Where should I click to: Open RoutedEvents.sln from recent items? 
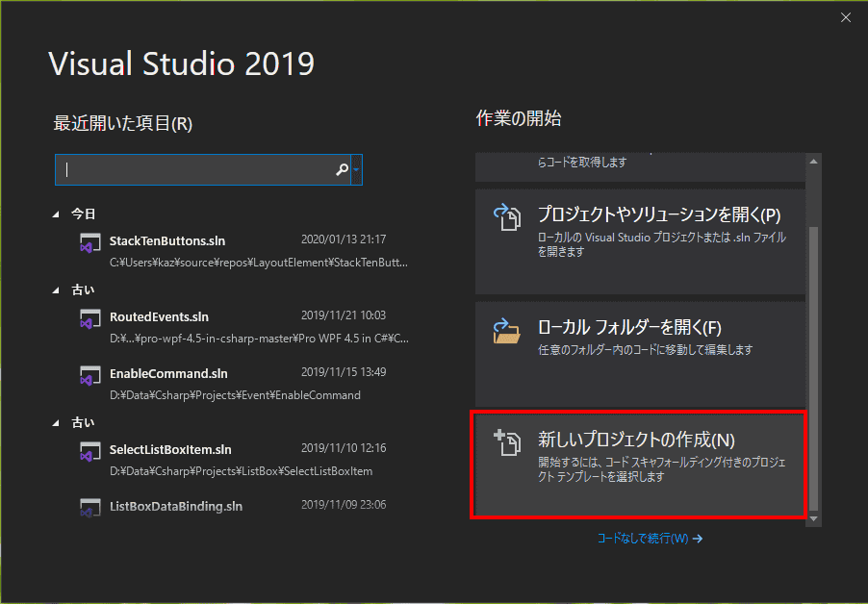[x=243, y=326]
